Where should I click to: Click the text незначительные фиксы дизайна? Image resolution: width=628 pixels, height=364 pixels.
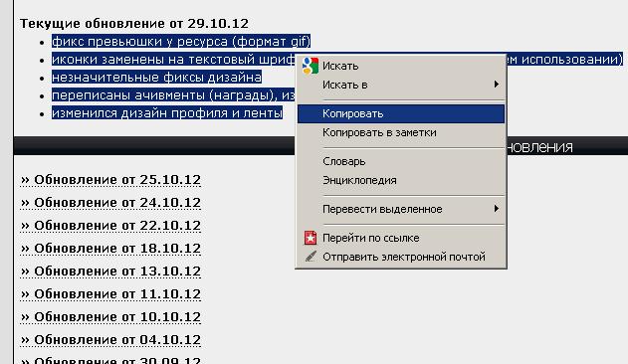pyautogui.click(x=156, y=78)
